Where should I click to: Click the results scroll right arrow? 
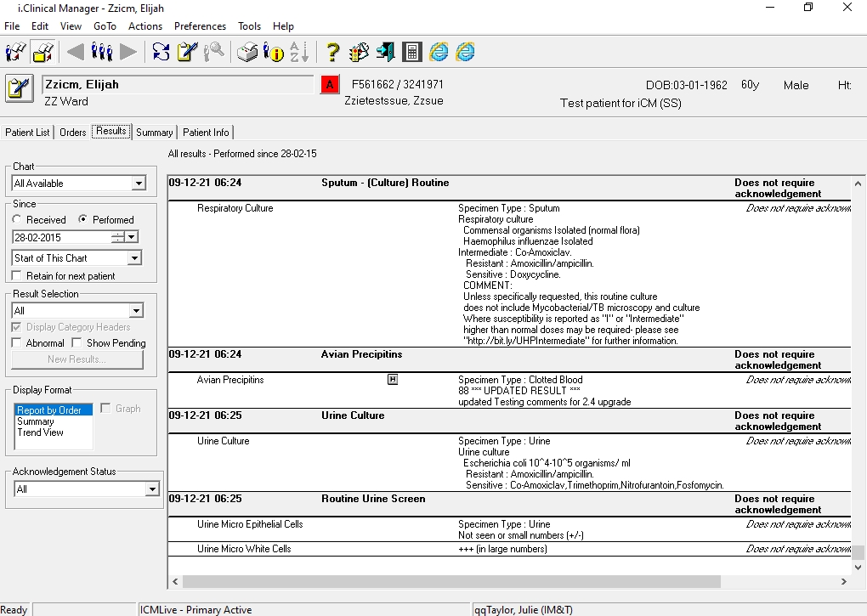coord(844,581)
